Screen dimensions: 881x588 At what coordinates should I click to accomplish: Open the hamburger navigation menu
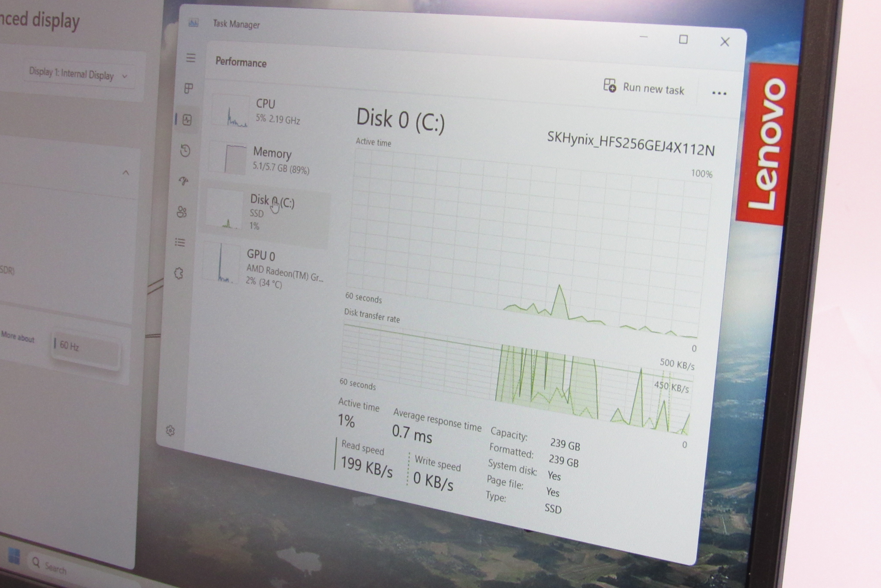pyautogui.click(x=191, y=58)
